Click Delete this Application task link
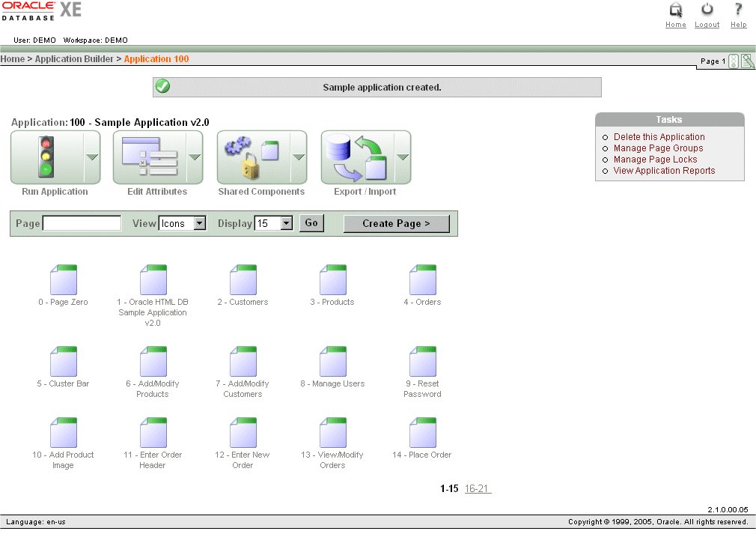 [x=659, y=137]
